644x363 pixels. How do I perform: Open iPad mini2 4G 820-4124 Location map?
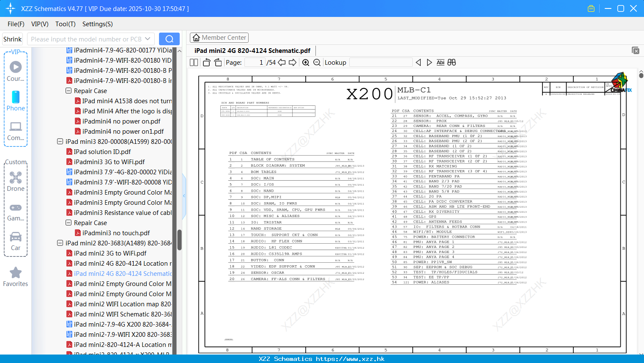pyautogui.click(x=119, y=263)
